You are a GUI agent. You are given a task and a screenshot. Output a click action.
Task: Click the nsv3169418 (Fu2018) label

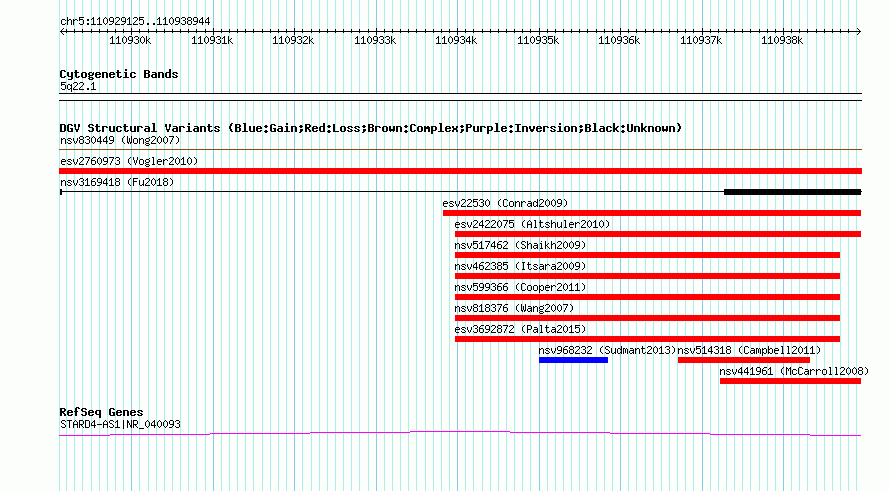click(x=117, y=182)
